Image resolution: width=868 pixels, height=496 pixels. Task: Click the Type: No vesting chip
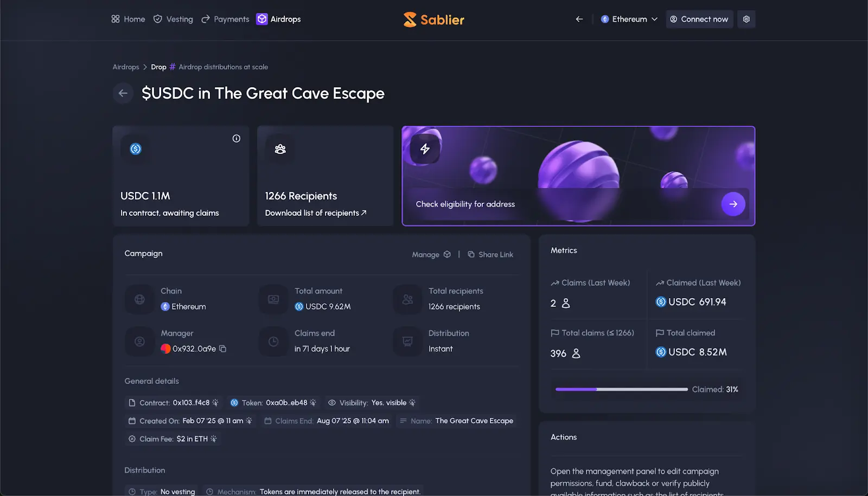(162, 492)
